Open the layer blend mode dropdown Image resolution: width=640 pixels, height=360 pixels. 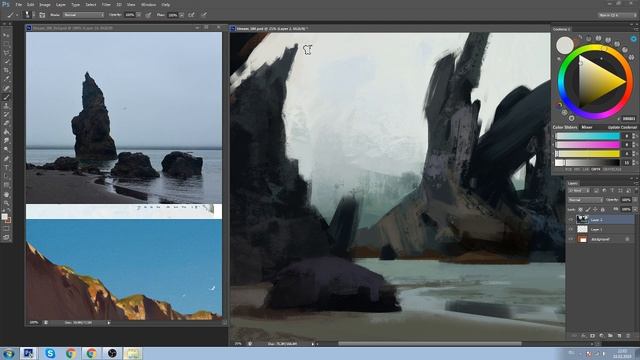(585, 200)
